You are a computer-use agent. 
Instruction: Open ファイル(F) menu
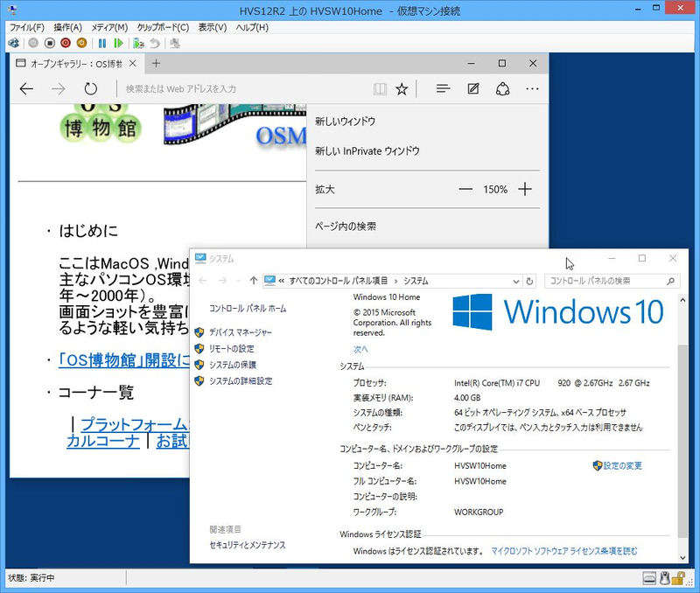27,27
